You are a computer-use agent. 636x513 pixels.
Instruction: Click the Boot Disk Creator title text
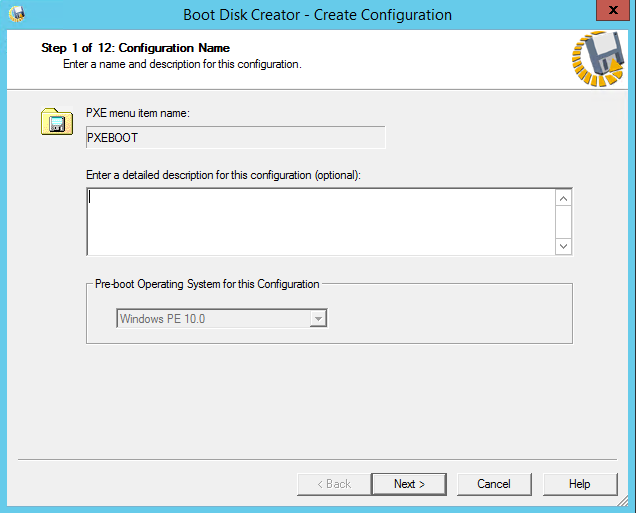point(317,15)
